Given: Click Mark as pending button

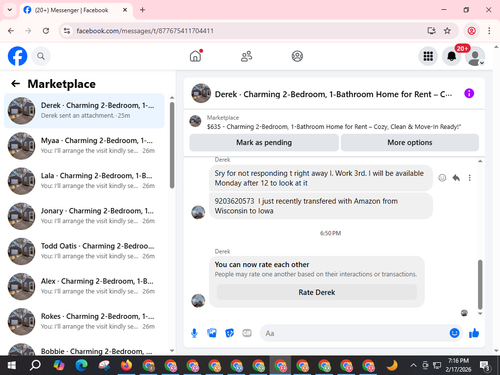Looking at the screenshot, I should (264, 142).
